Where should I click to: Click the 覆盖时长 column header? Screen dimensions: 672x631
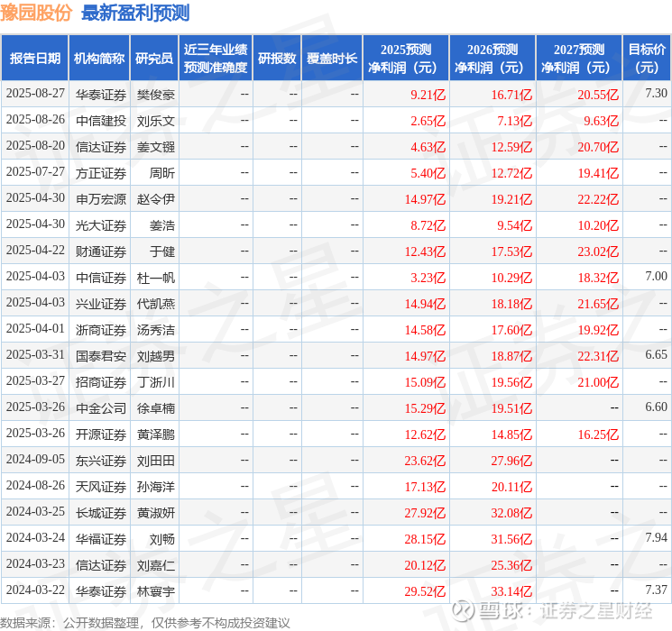click(332, 59)
